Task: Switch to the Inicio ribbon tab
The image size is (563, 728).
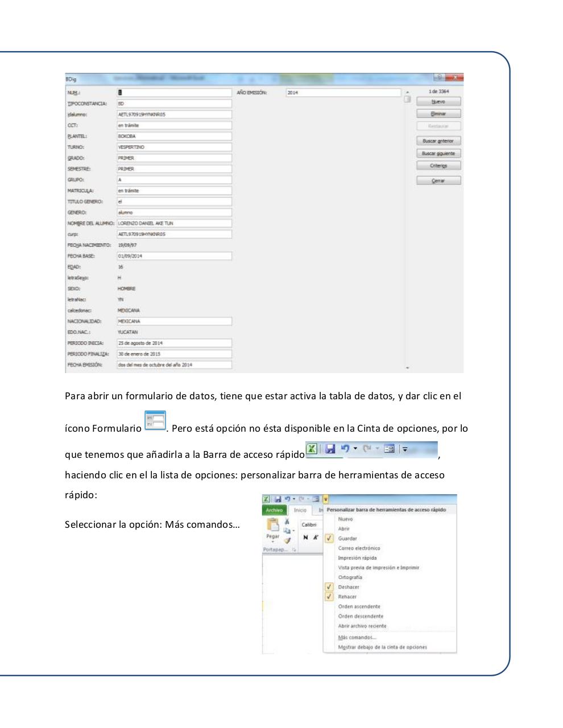Action: click(300, 510)
